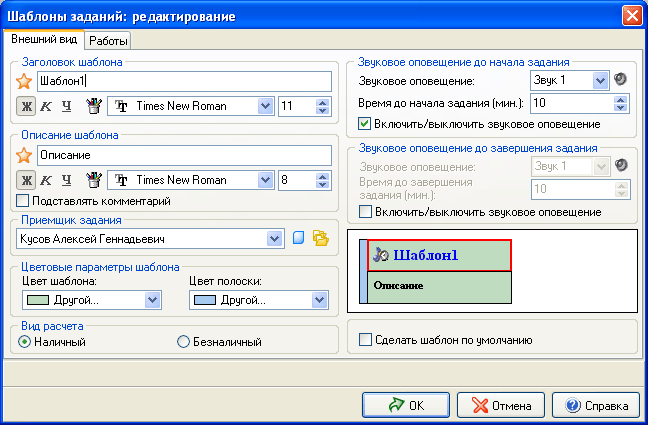Play the sound for start notification
Screen dimensions: 648x425
click(620, 80)
